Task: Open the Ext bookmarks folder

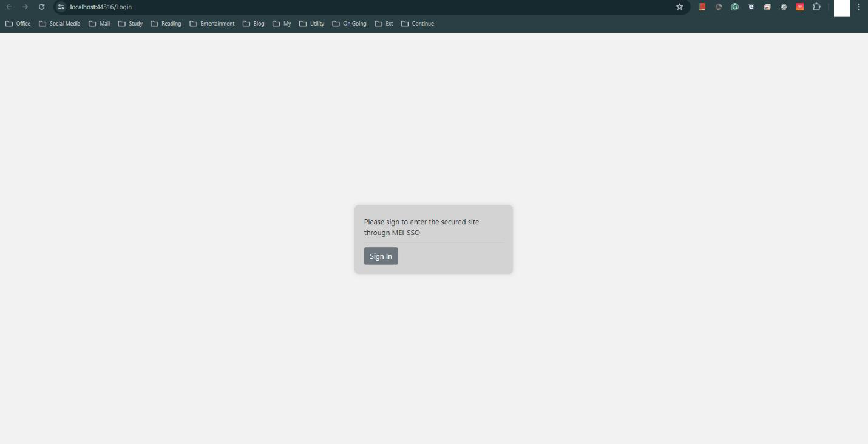Action: (x=384, y=24)
